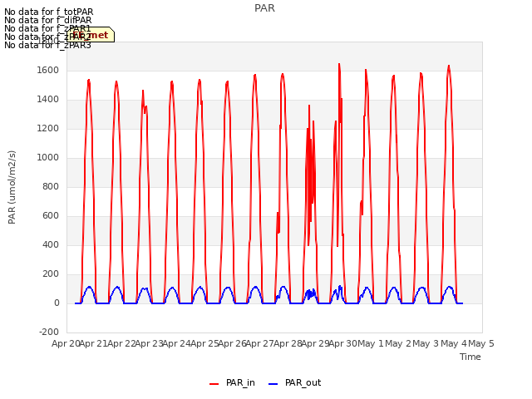The image size is (532, 399).
Task: Click the Time x-axis label
Action: click(470, 357)
